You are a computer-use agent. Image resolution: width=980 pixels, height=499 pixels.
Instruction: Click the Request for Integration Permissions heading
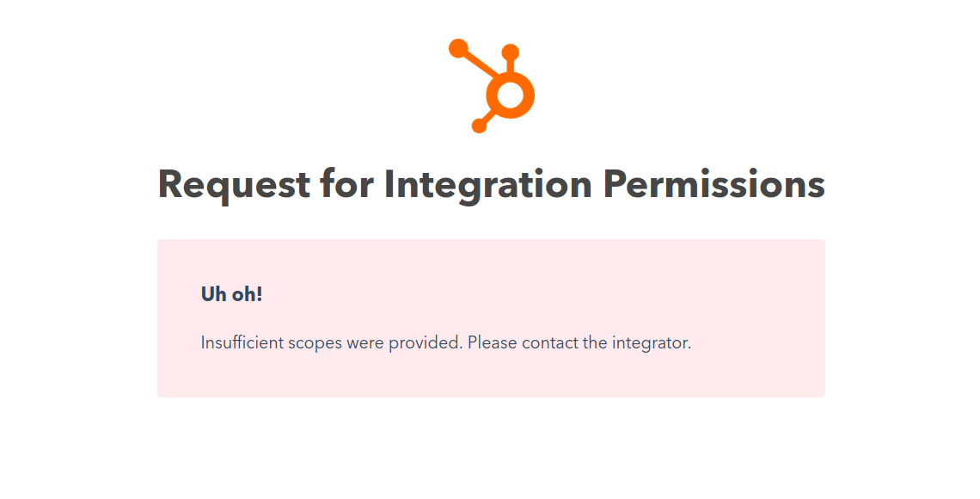point(491,184)
